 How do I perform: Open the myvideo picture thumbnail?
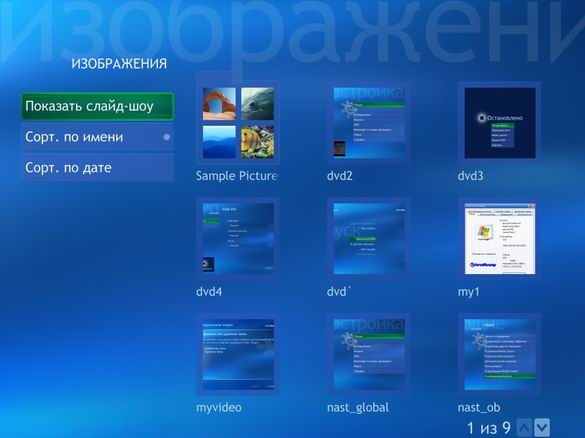pyautogui.click(x=238, y=354)
